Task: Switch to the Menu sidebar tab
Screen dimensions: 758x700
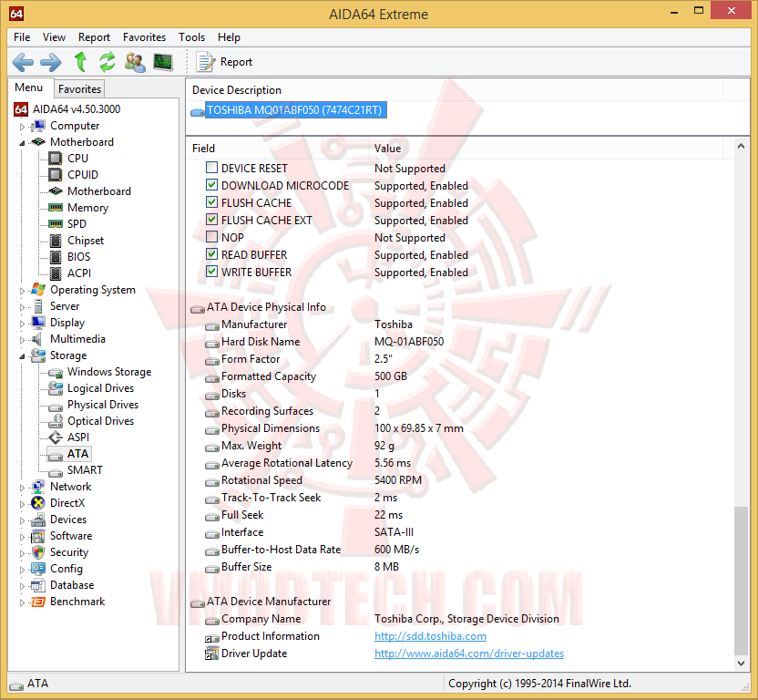Action: (x=29, y=87)
